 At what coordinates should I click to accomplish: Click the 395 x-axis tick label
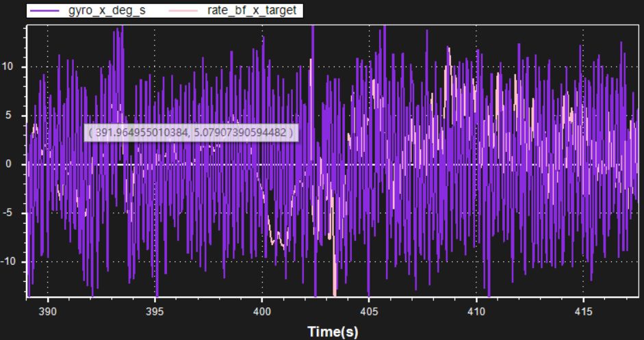coord(155,312)
